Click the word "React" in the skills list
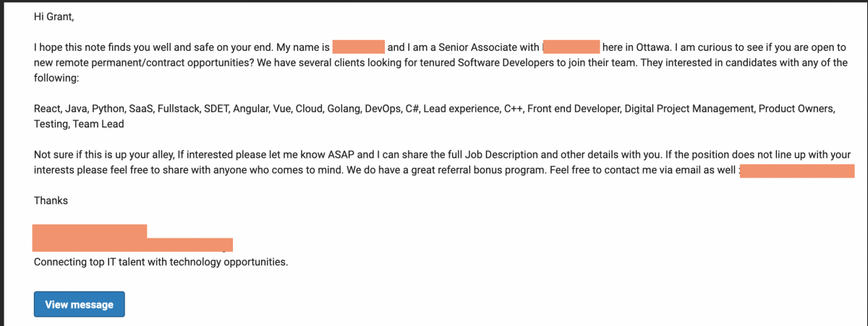The image size is (868, 326). 47,109
